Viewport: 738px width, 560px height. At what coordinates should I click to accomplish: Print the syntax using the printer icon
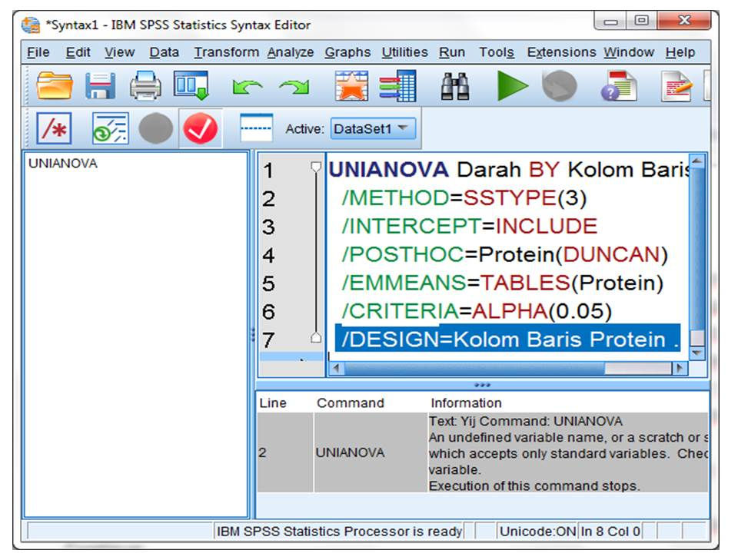[145, 85]
